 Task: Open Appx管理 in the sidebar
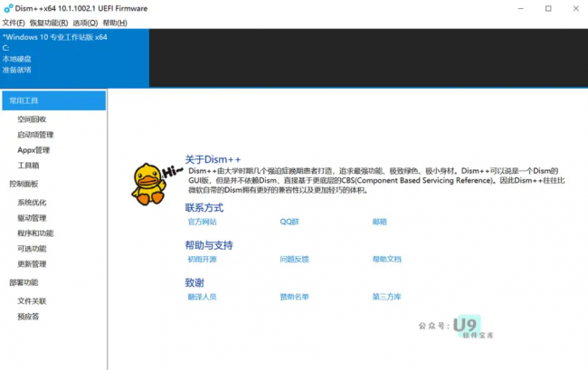33,150
